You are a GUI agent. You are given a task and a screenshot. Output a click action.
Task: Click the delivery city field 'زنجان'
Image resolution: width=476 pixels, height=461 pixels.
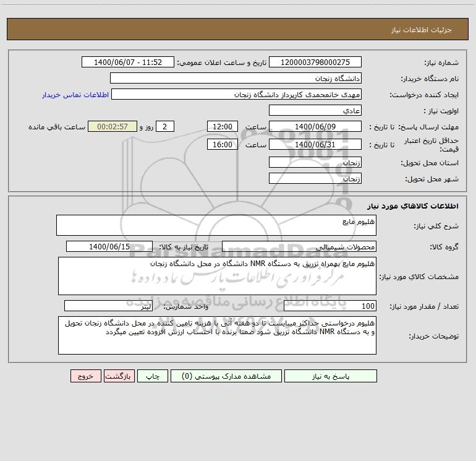pos(315,178)
